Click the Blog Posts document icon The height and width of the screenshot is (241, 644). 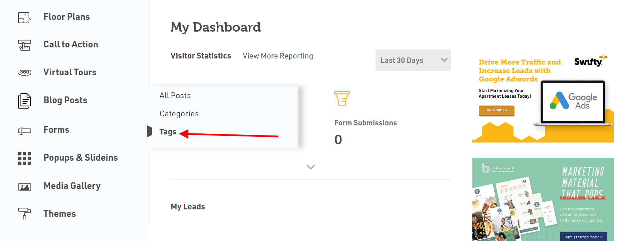24,101
